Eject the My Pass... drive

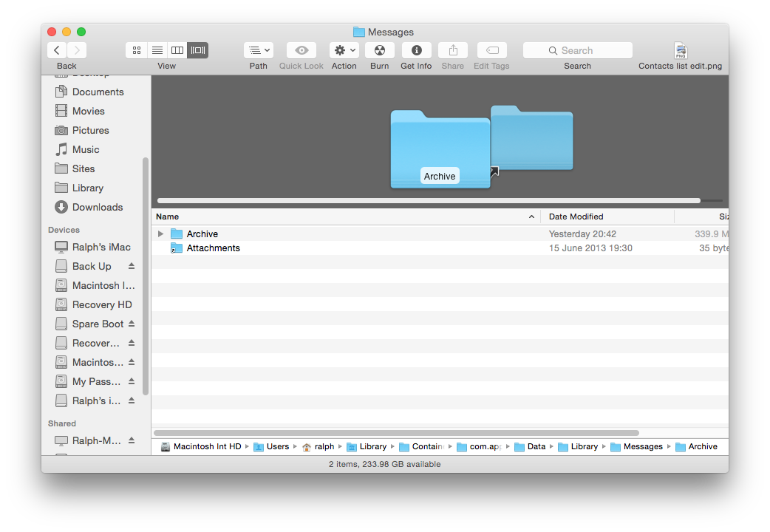pyautogui.click(x=132, y=381)
